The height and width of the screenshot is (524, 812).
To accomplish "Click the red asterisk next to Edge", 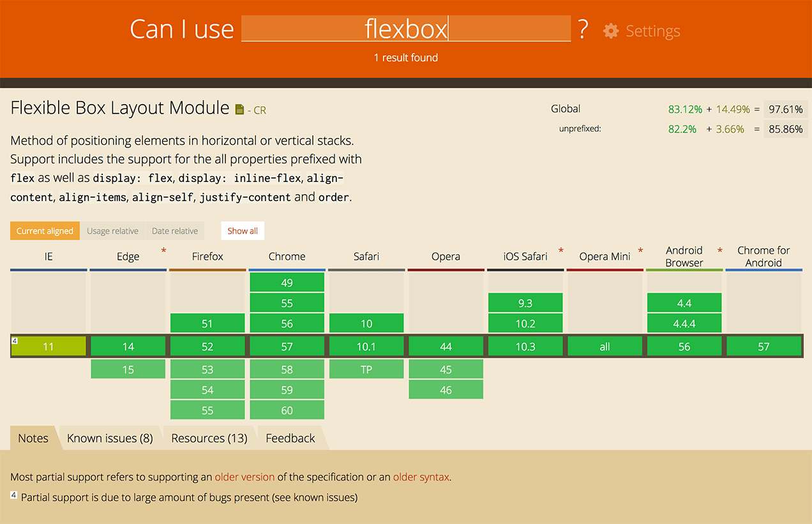I will click(x=163, y=251).
